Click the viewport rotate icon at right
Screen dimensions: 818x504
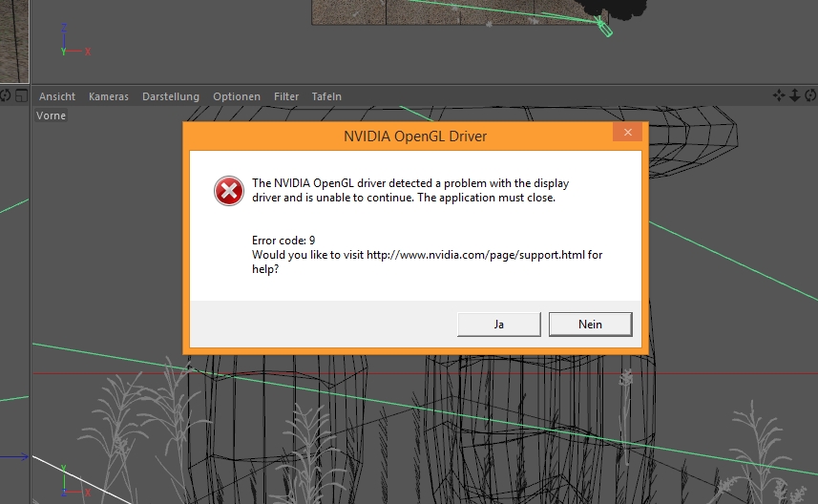click(810, 95)
